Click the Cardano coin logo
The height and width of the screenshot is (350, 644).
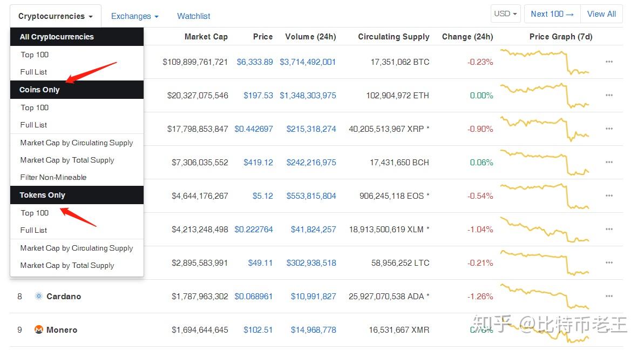(x=38, y=296)
